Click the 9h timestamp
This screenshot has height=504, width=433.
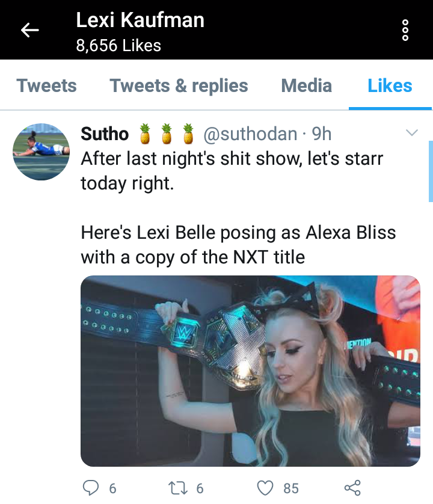322,134
